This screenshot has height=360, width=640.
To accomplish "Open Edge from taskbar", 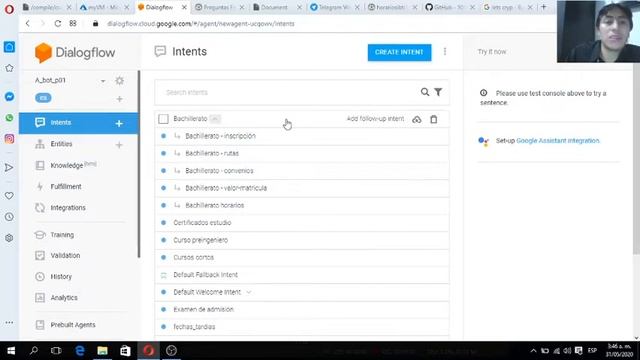I will (80, 351).
